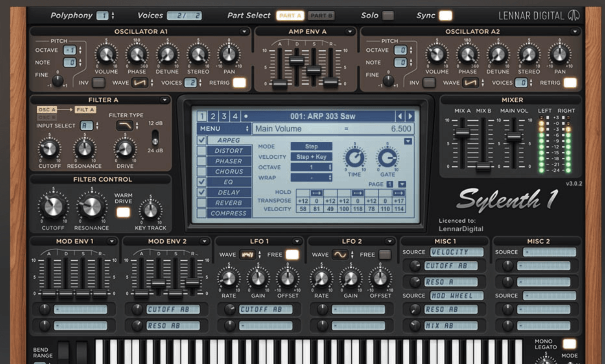Screen dimensions: 605x364
Task: Select Part B
Action: coord(321,15)
